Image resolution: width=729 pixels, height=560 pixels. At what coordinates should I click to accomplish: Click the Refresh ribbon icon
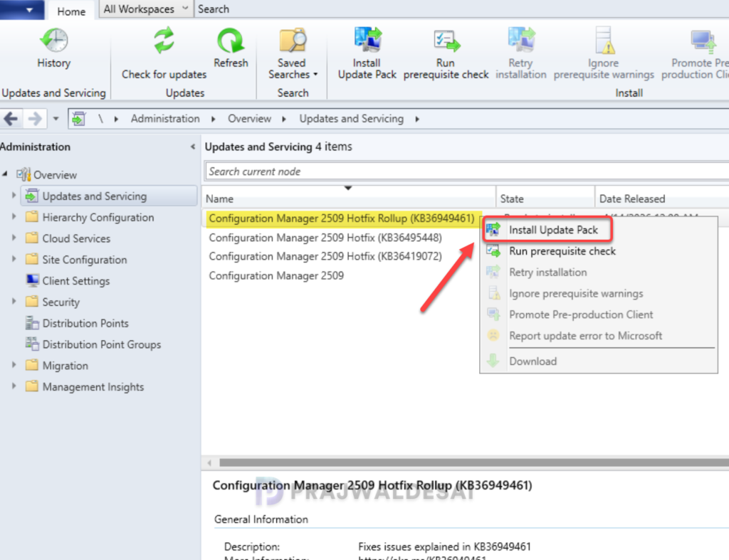231,48
